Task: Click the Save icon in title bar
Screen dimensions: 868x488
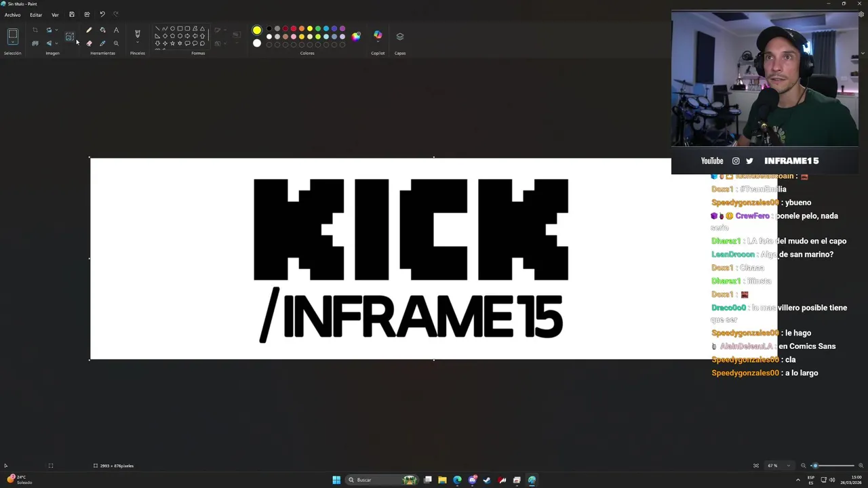Action: pyautogui.click(x=71, y=14)
